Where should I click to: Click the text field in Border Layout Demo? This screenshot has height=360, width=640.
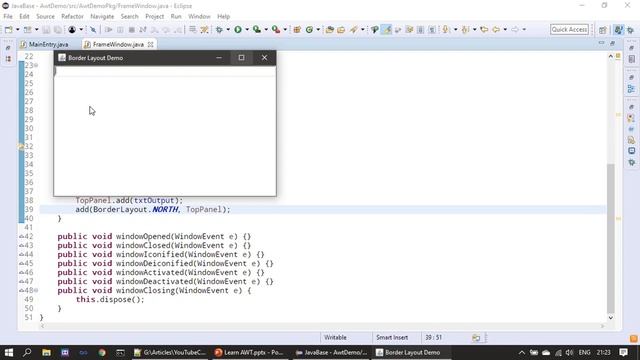coord(165,71)
